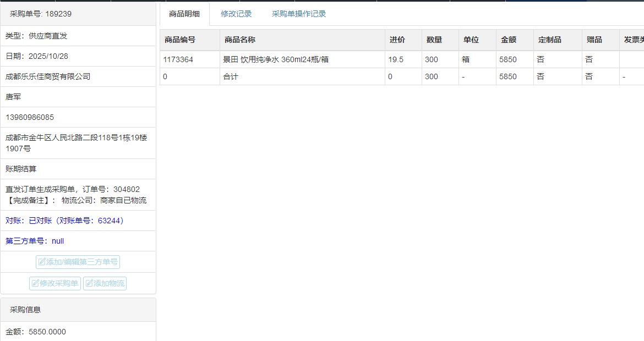Click the 赠品 column header

click(594, 40)
